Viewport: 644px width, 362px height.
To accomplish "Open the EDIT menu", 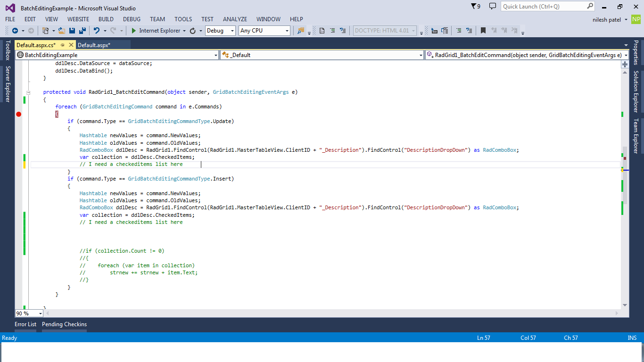I will pos(30,19).
